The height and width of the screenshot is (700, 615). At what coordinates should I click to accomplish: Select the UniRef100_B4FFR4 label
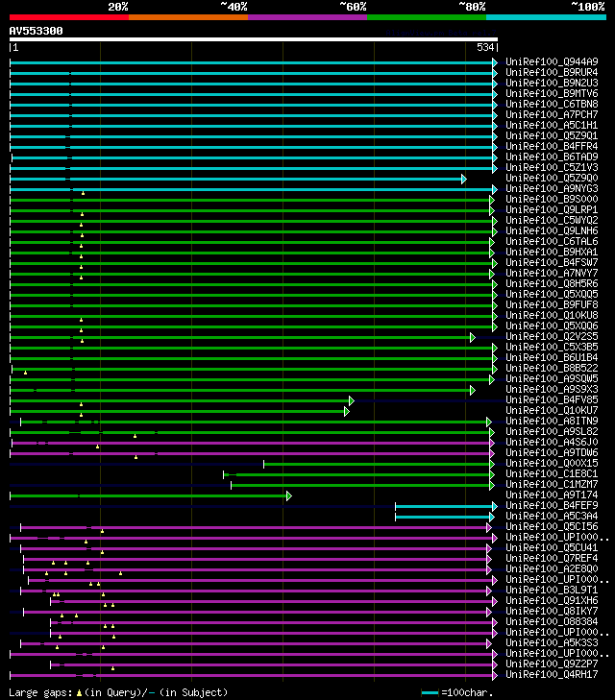point(552,146)
